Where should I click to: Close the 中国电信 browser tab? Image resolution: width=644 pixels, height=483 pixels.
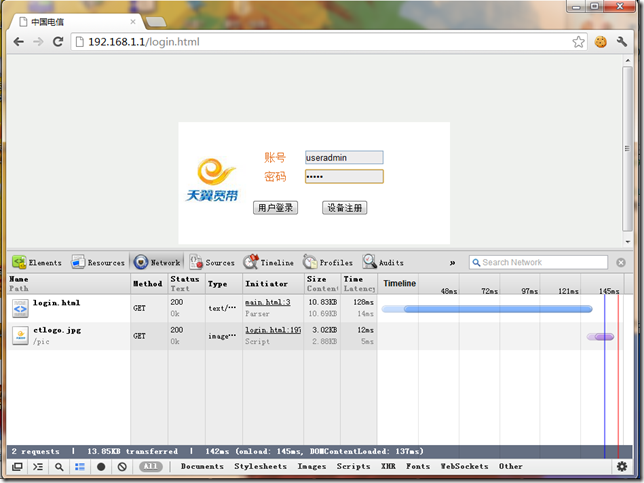133,22
